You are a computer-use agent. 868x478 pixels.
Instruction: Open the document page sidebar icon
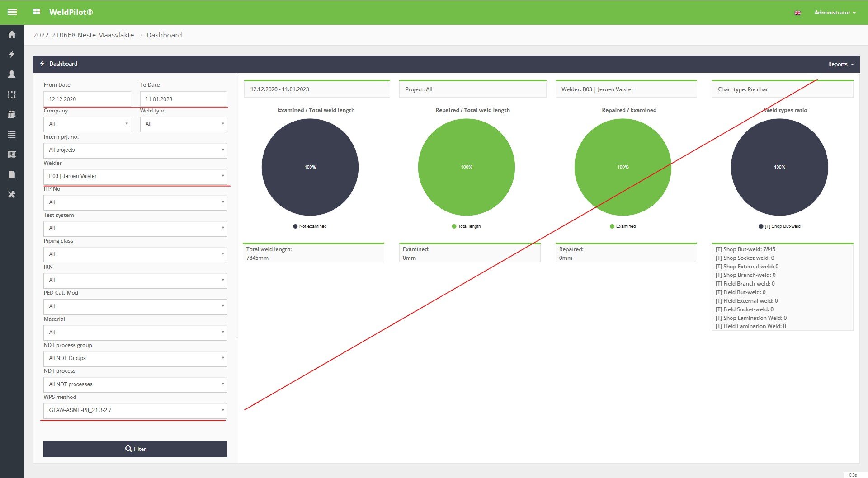click(12, 174)
